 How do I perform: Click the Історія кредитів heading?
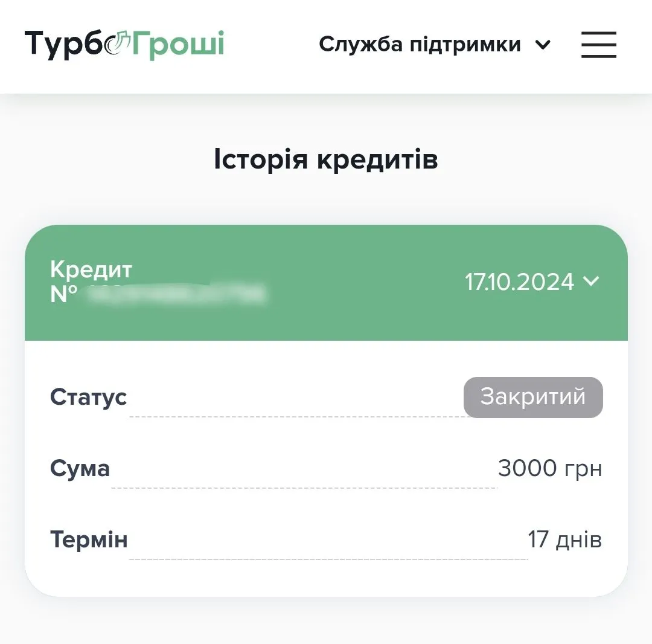coord(326,159)
